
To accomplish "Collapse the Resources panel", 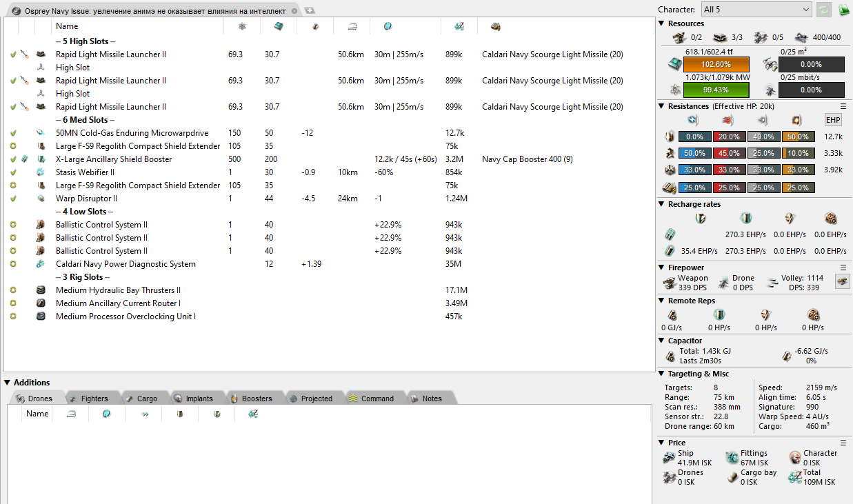I will tap(662, 23).
